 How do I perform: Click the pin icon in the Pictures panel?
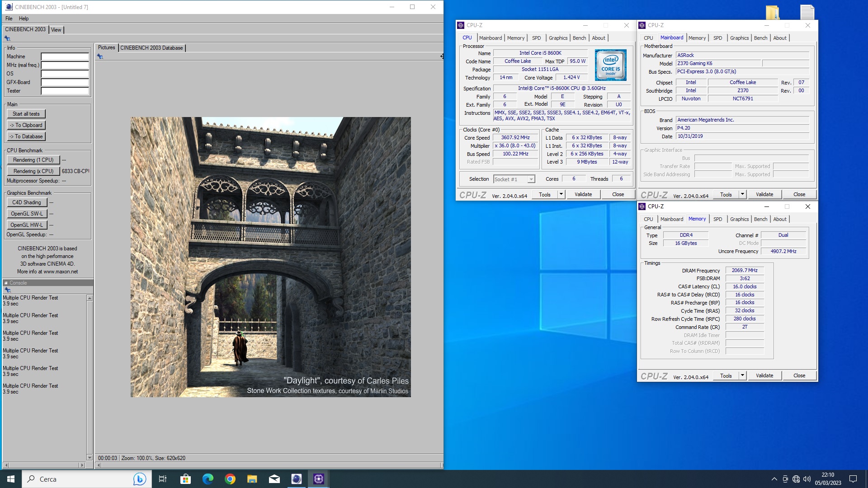click(x=100, y=56)
